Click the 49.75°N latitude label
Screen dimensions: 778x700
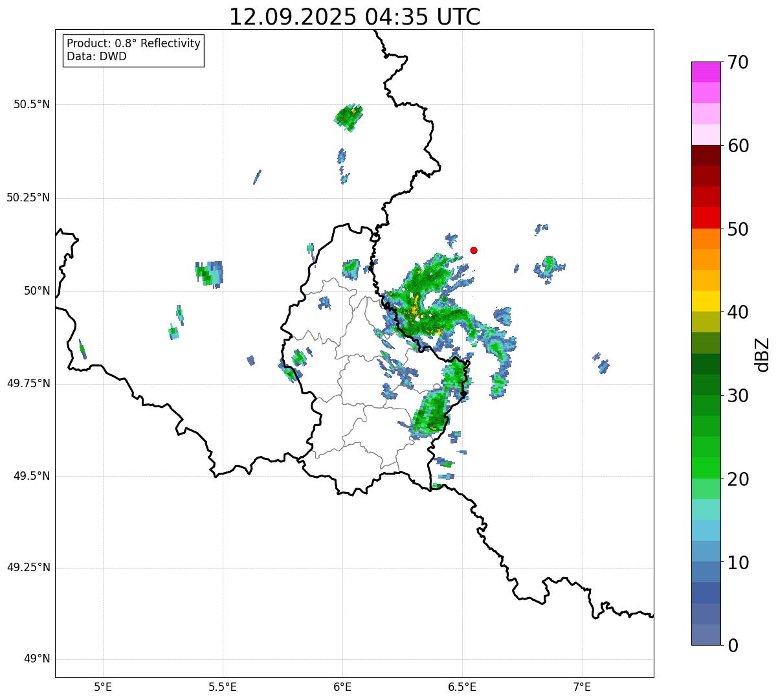click(x=28, y=383)
